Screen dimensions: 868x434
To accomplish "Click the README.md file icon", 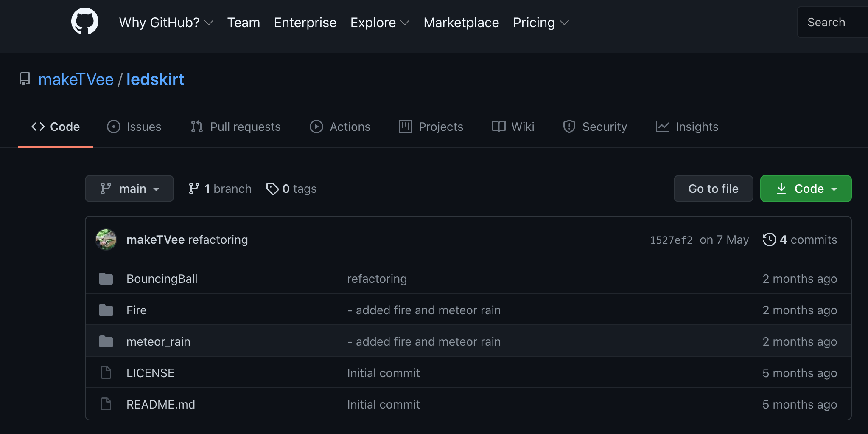I will click(106, 404).
